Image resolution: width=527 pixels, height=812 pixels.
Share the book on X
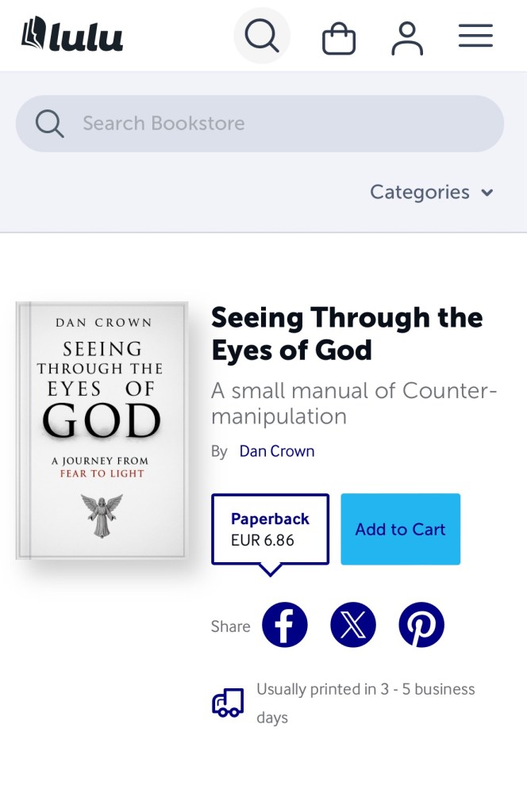tap(353, 625)
